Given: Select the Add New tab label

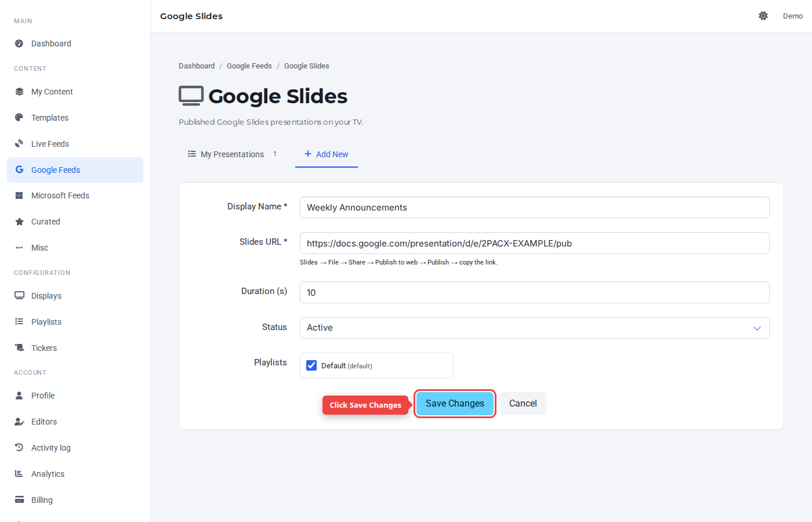Looking at the screenshot, I should click(332, 154).
